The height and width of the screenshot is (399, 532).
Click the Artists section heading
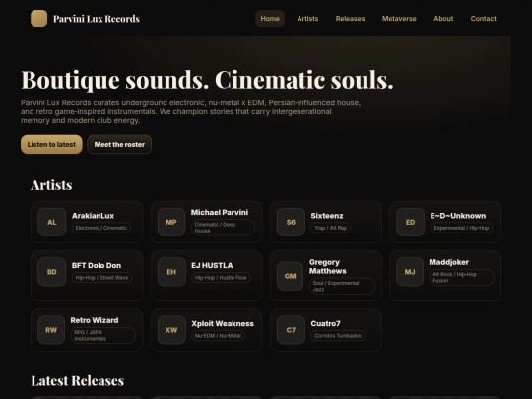pyautogui.click(x=51, y=185)
